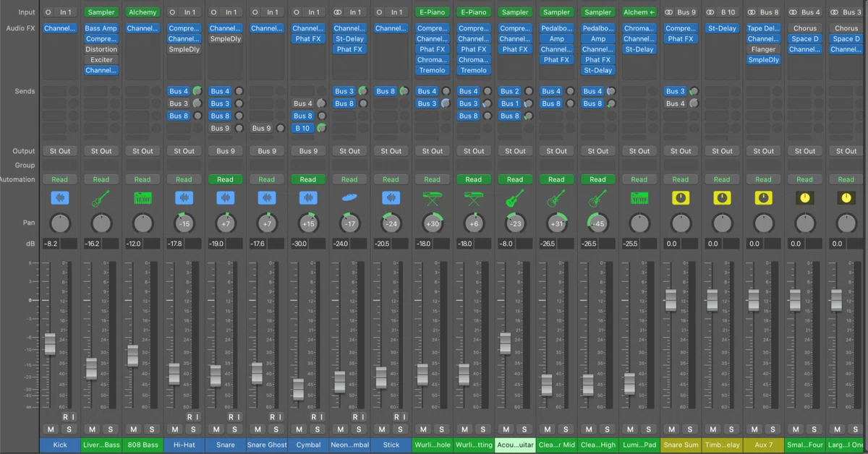Click the Larg...l One aux track icon

[x=846, y=198]
